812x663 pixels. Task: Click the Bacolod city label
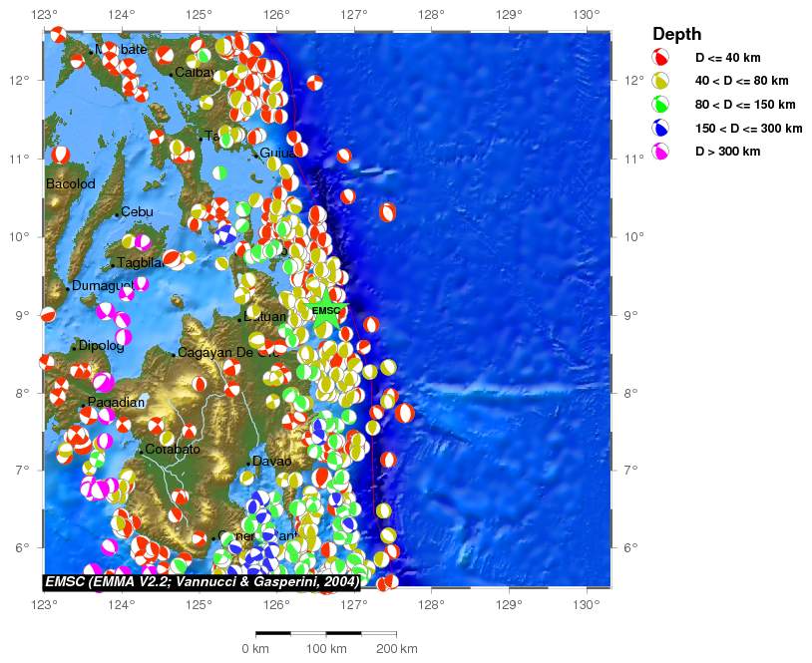tap(70, 184)
